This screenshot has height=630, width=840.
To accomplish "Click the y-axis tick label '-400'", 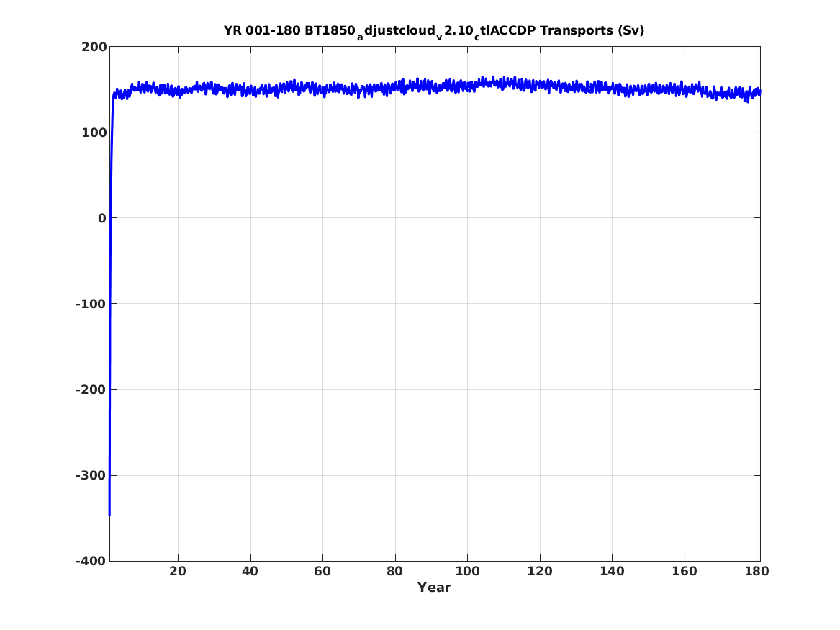I will tap(91, 561).
